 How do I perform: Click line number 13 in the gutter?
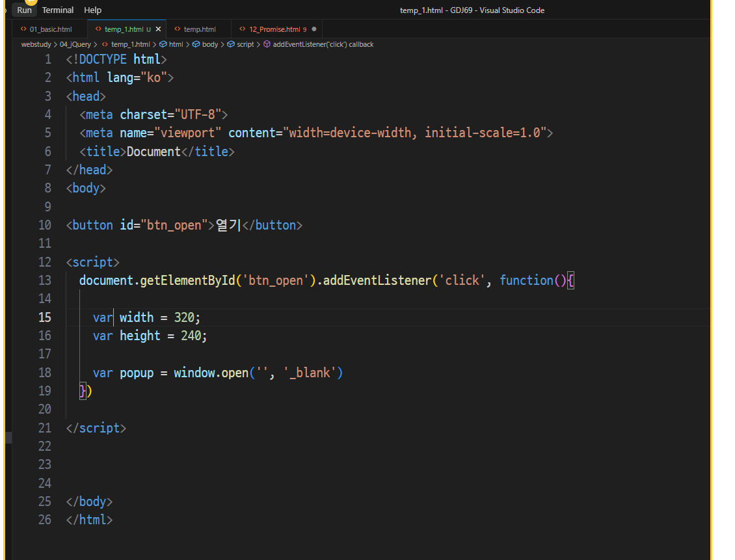[45, 280]
